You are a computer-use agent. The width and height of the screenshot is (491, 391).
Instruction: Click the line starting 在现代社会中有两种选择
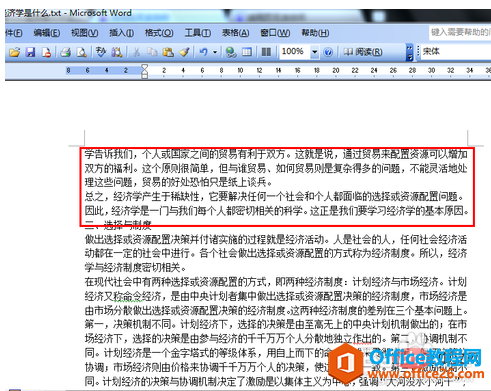point(276,282)
